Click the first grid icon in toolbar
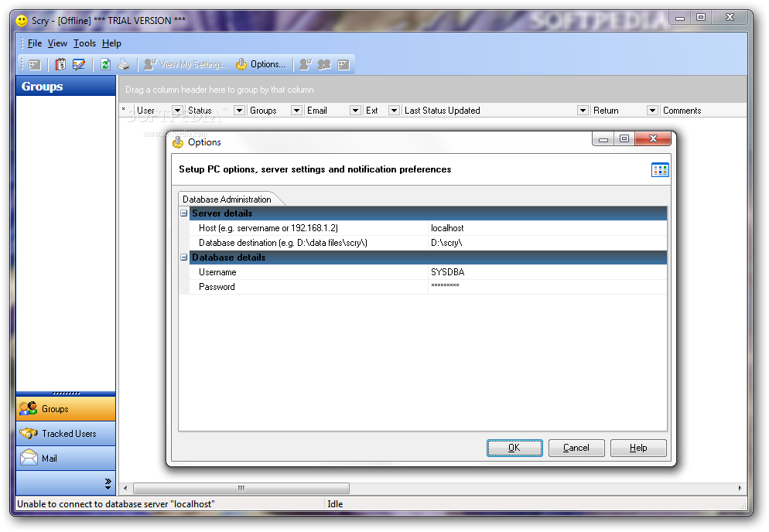The height and width of the screenshot is (532, 769). (x=34, y=64)
